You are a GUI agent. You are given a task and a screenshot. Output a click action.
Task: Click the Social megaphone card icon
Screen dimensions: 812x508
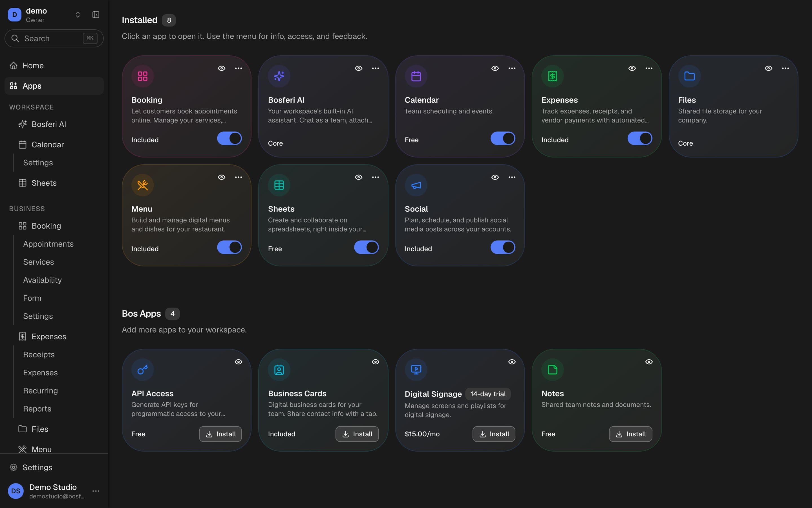416,185
